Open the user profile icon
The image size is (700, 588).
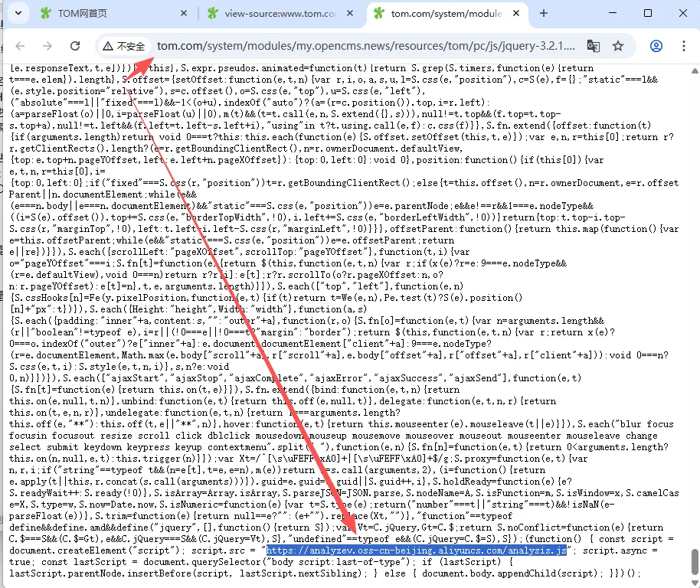[656, 46]
